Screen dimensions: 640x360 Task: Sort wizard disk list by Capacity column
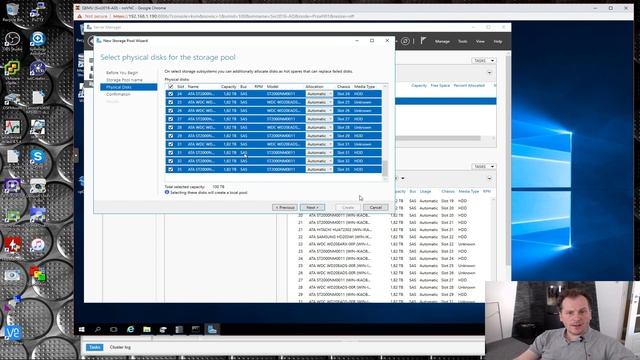[x=229, y=87]
